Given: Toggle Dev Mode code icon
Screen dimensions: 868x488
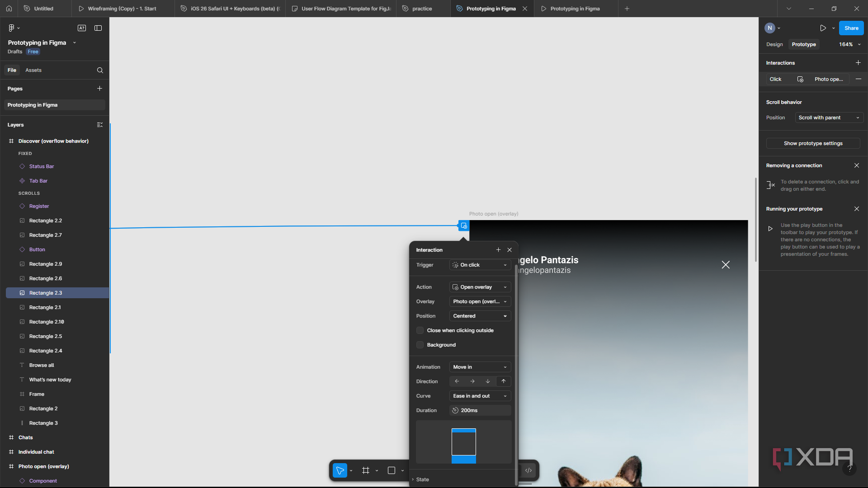Looking at the screenshot, I should [x=528, y=470].
